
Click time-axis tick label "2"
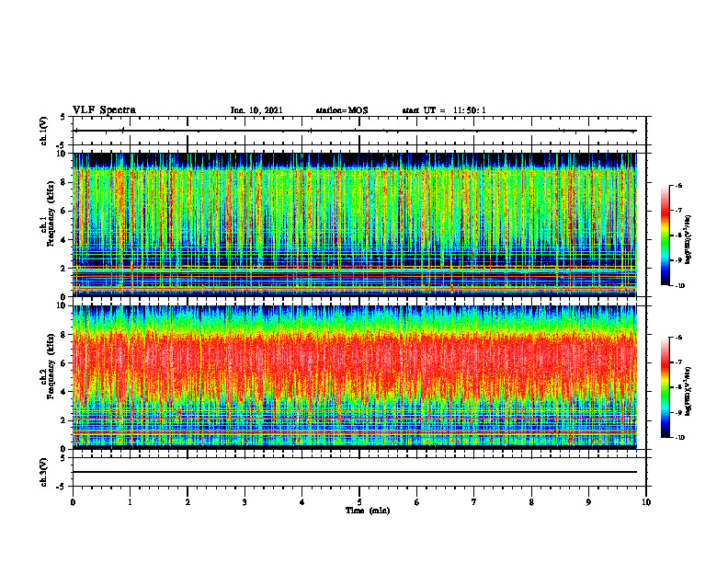pos(188,502)
